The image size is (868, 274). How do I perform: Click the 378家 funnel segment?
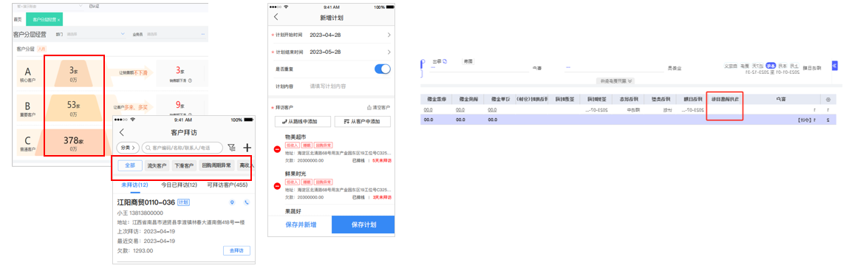[72, 142]
